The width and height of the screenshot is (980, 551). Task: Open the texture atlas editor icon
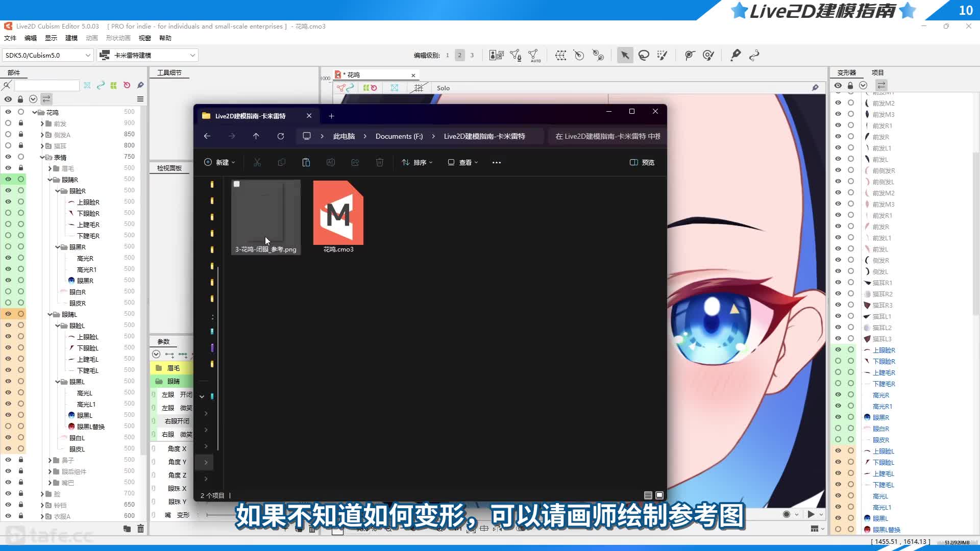tap(496, 55)
